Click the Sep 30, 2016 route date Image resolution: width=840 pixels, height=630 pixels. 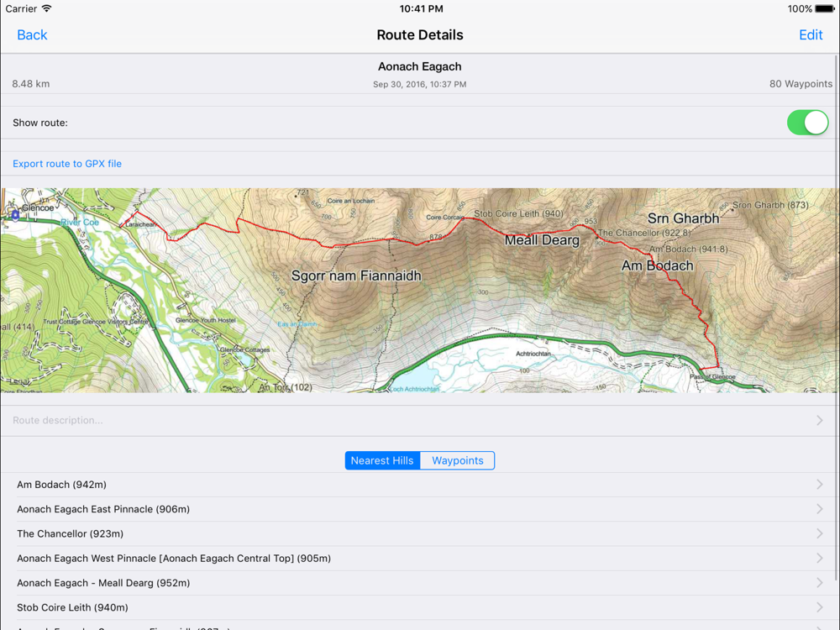pos(419,85)
